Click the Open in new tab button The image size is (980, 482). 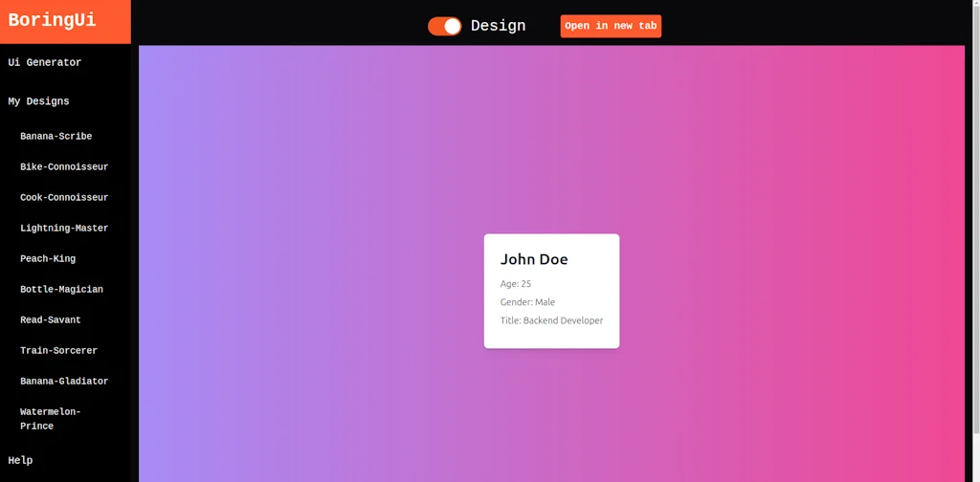611,26
